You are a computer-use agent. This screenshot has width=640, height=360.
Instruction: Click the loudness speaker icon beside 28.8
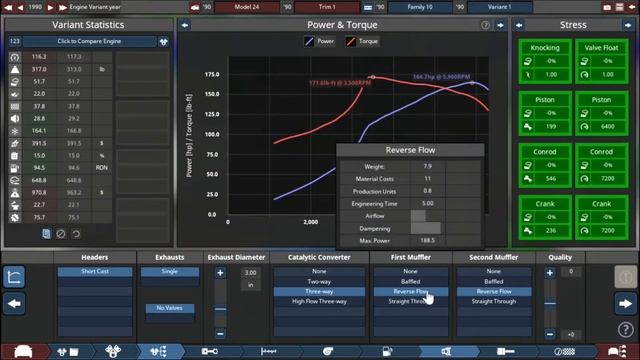pyautogui.click(x=15, y=118)
